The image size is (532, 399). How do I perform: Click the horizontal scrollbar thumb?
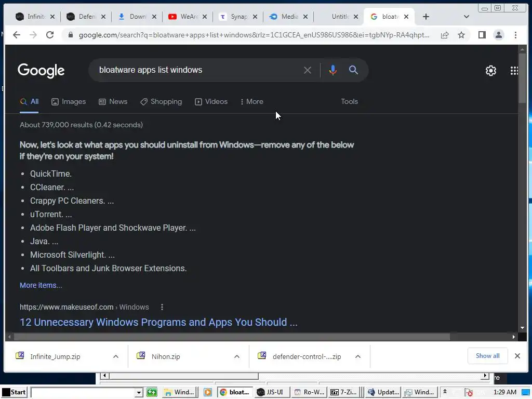pyautogui.click(x=232, y=337)
